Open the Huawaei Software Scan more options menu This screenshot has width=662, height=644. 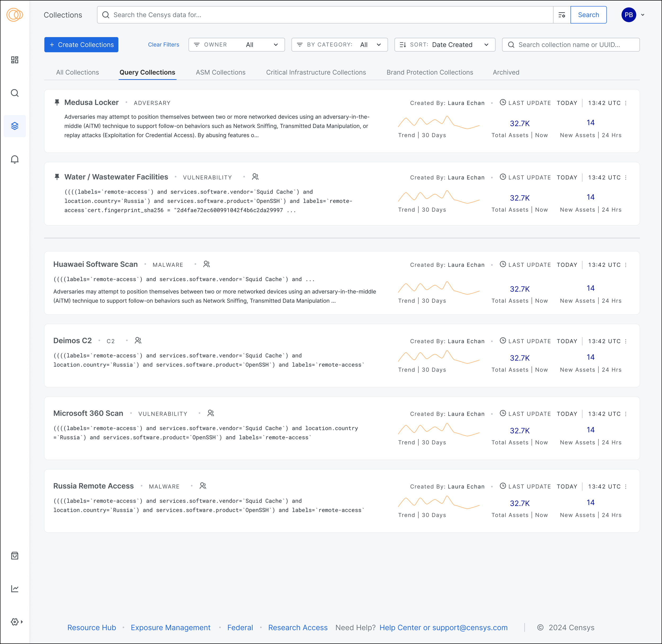click(x=625, y=265)
